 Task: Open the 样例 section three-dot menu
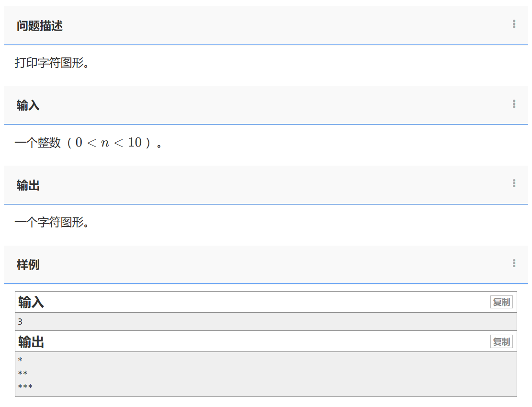[x=514, y=263]
